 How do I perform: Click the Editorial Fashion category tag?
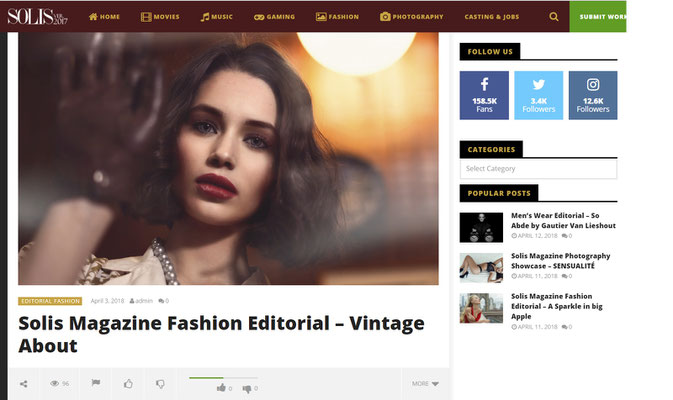click(x=50, y=301)
